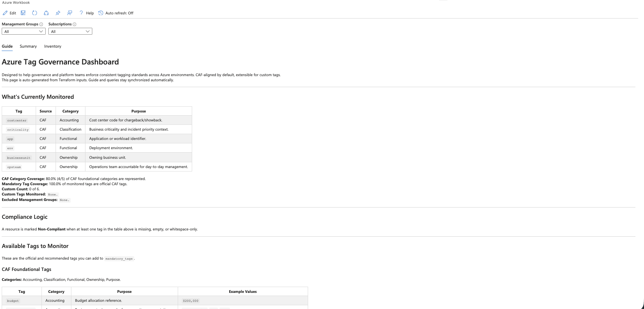
Task: Click the criticality tag cell
Action: point(19,130)
